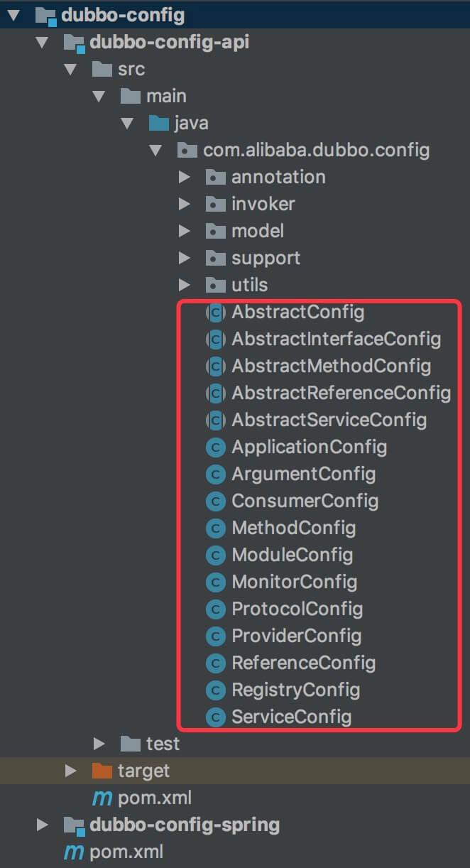
Task: Collapse the com.alibaba.dubbo.config package
Action: tap(156, 150)
